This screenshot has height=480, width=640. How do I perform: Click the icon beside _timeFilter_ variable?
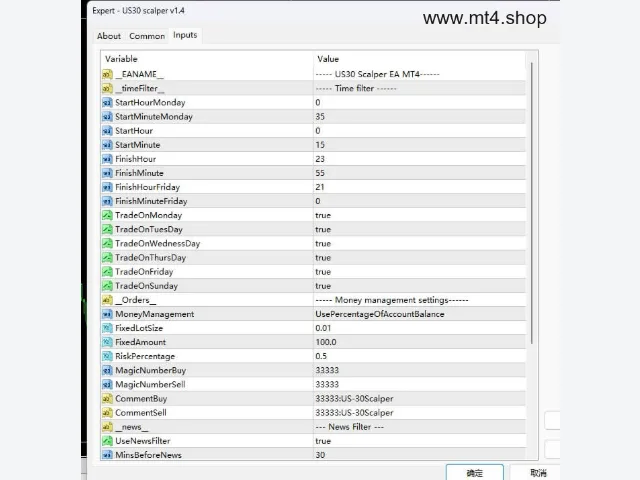click(x=107, y=88)
